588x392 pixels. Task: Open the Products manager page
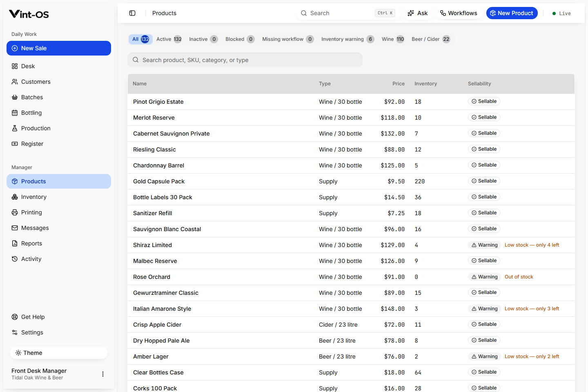point(59,181)
